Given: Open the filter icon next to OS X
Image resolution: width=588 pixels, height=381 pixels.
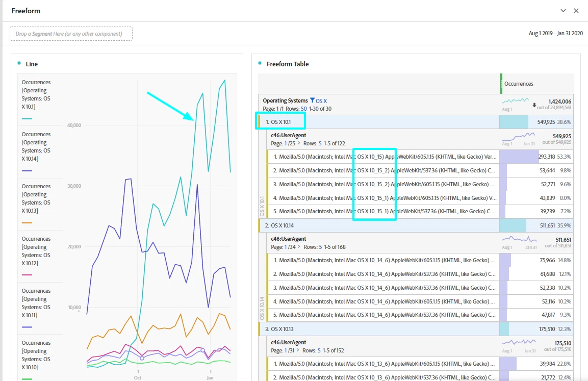Looking at the screenshot, I should tap(312, 100).
